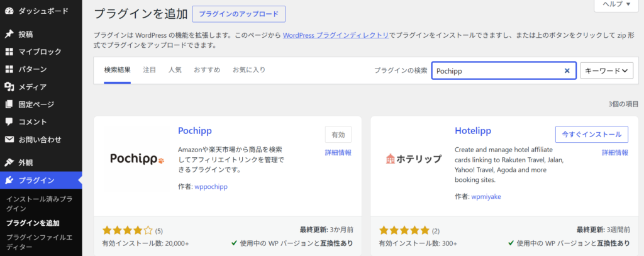The image size is (644, 256).
Task: Open the ダッシュボード dashboard icon
Action: click(x=9, y=11)
